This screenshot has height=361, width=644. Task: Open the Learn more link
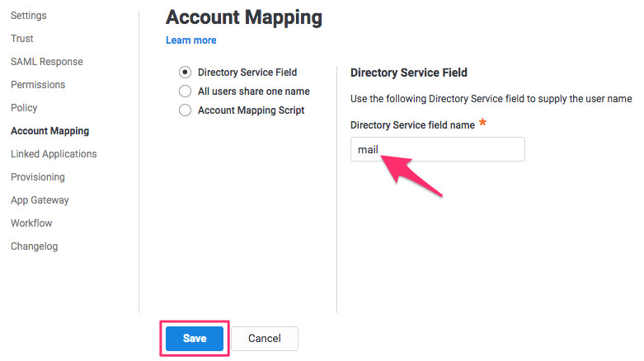click(x=191, y=40)
